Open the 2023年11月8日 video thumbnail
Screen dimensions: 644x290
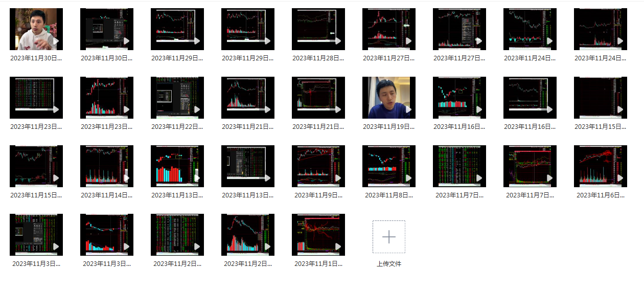(389, 166)
